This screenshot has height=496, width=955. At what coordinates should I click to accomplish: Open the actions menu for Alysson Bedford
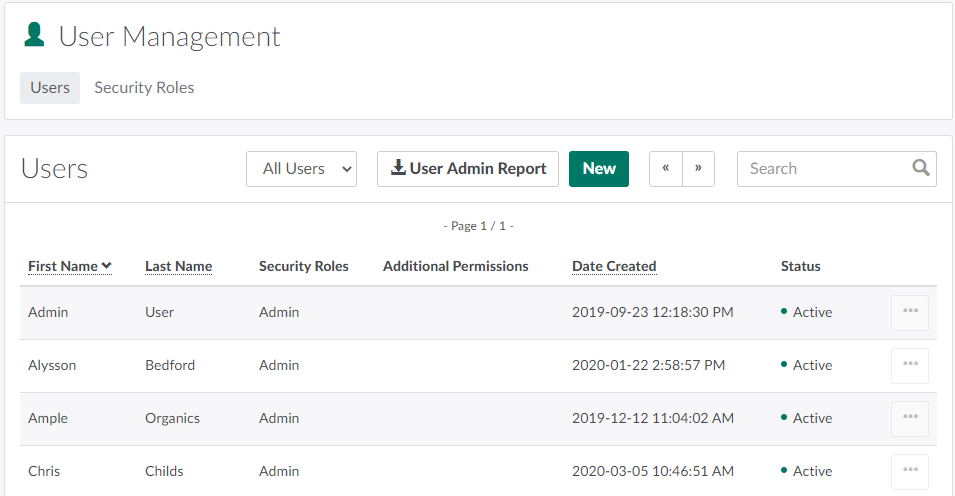pyautogui.click(x=909, y=365)
